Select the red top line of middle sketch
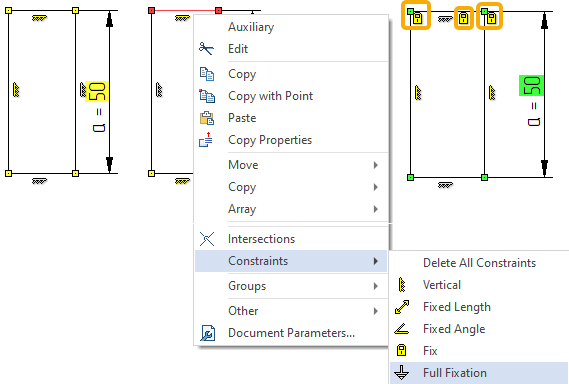569x384 pixels. pos(185,11)
